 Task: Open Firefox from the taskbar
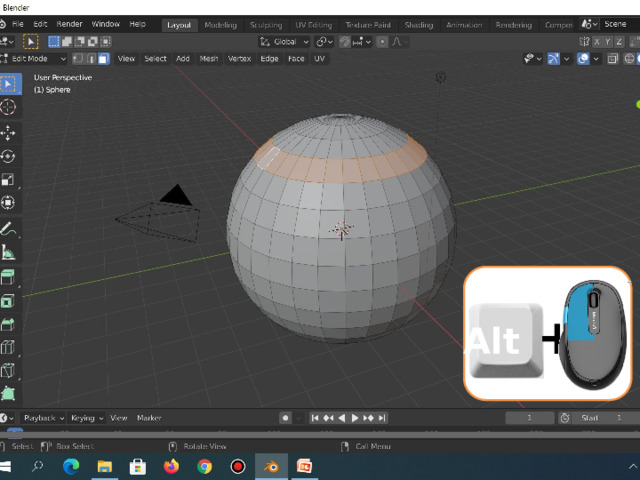click(x=171, y=467)
